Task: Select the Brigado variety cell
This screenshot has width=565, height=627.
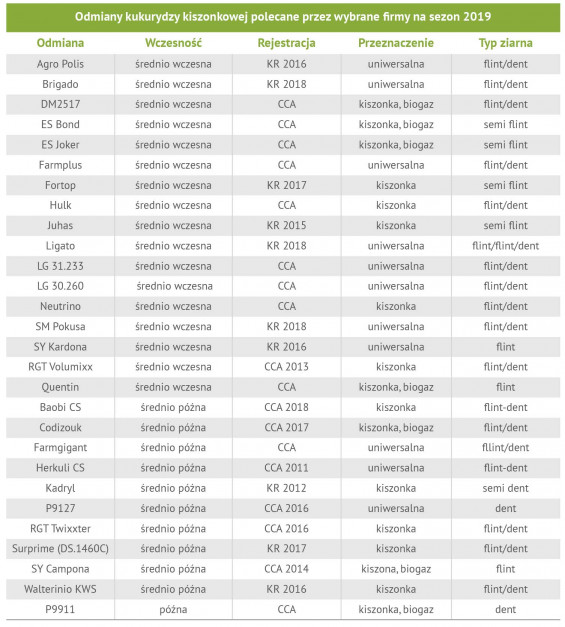Action: point(60,84)
